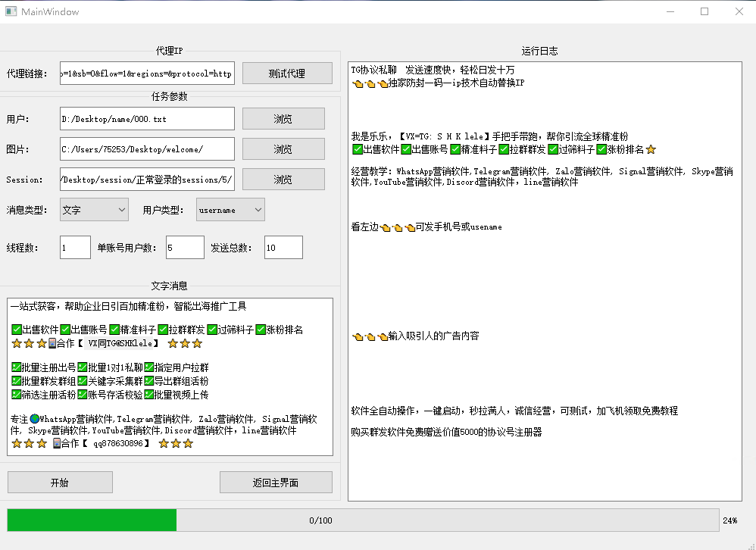Viewport: 756px width, 550px height.
Task: Click the "线程数:" label
Action: (22, 248)
